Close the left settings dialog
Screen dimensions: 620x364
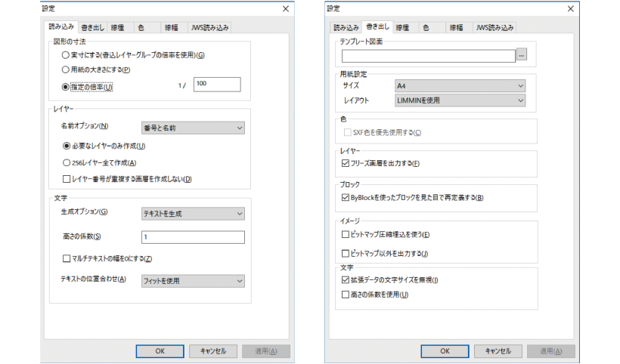(286, 9)
